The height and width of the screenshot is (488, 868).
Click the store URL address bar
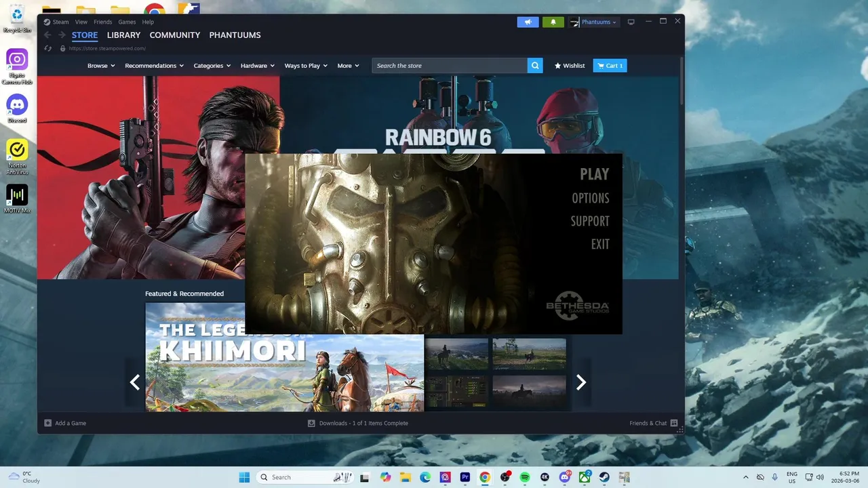(107, 48)
